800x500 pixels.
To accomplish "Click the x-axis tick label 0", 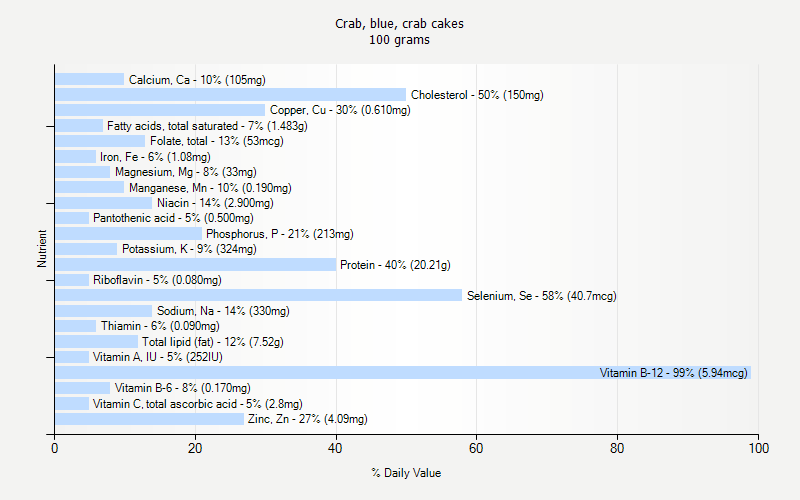I will point(55,448).
